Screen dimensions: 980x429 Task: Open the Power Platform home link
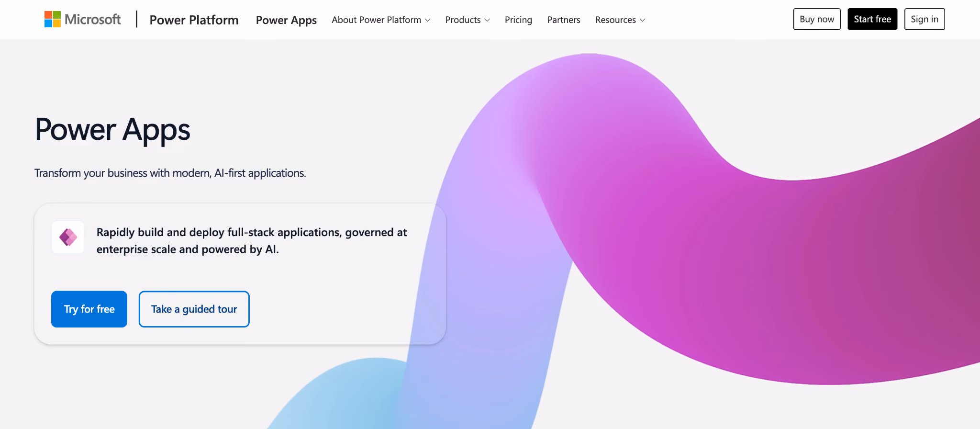point(194,20)
